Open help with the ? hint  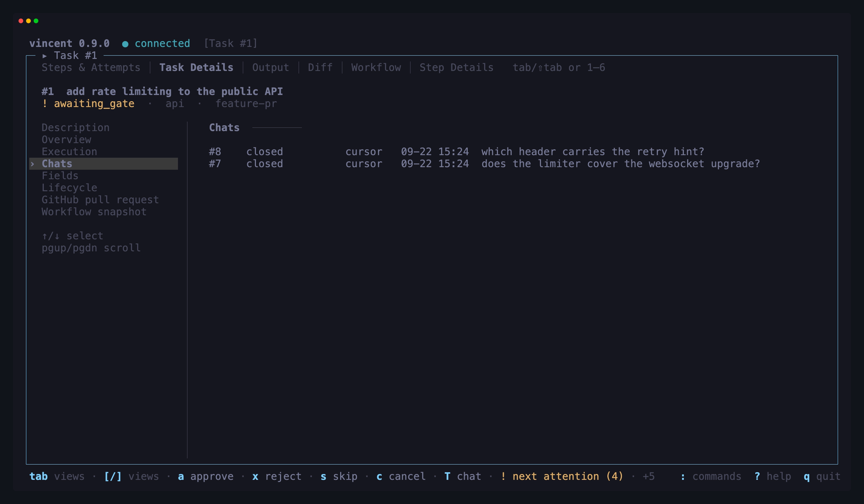pos(772,477)
